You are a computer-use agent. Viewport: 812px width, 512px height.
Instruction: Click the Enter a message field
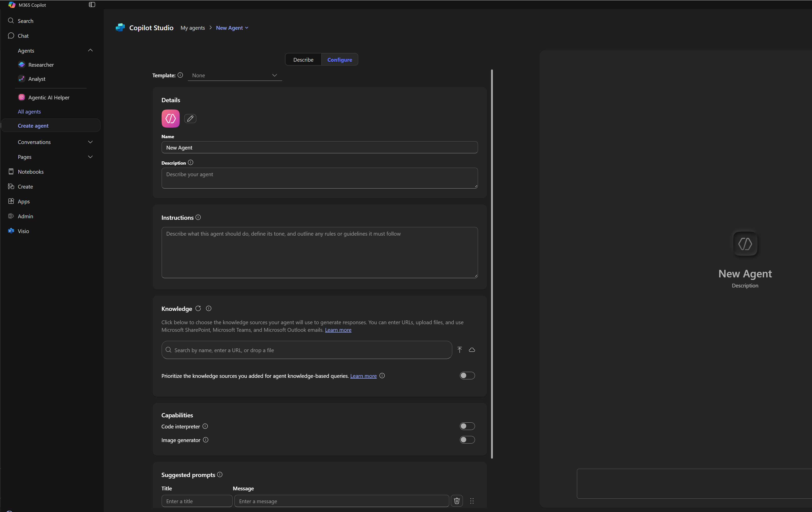[342, 501]
